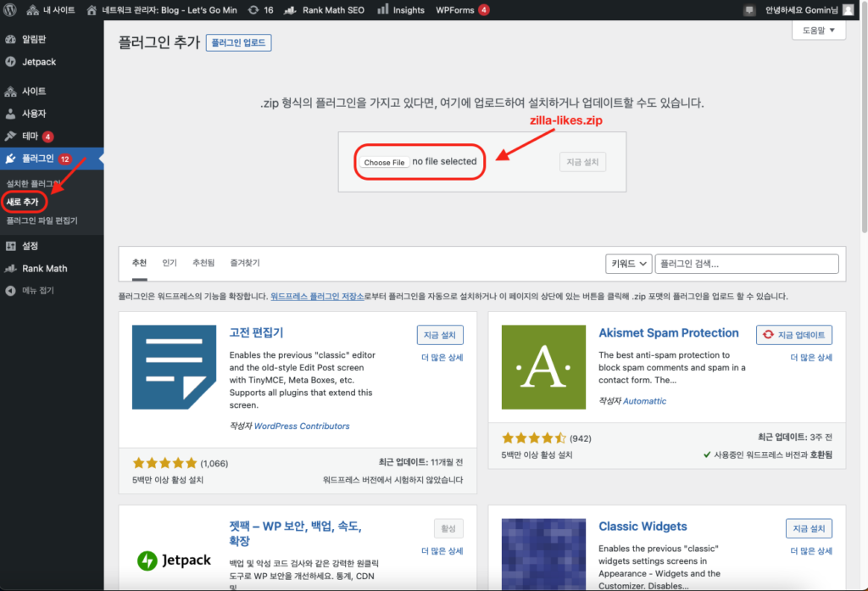Open more details (더 많은 상세) for Jetpack
Viewport: 868px width, 591px height.
(x=442, y=551)
